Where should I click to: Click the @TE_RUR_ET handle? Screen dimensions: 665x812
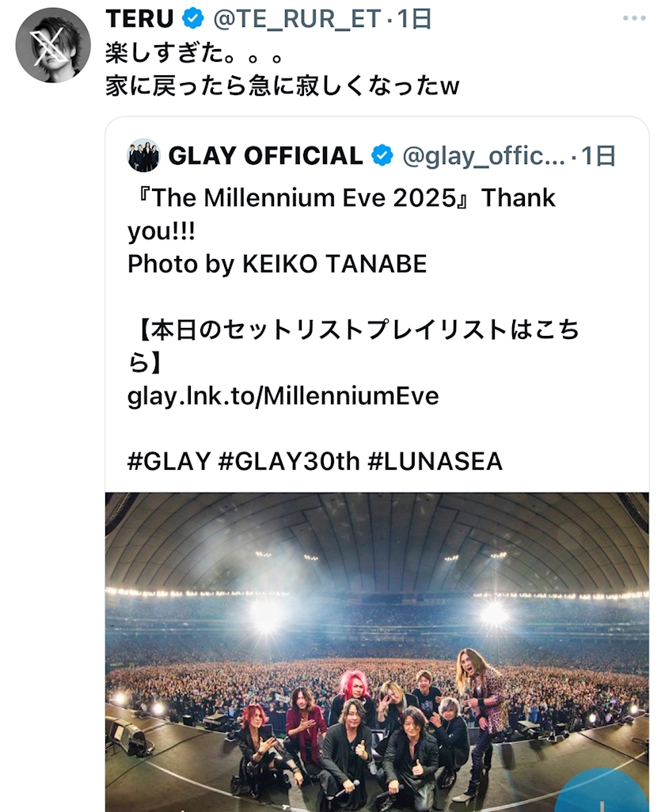[297, 19]
